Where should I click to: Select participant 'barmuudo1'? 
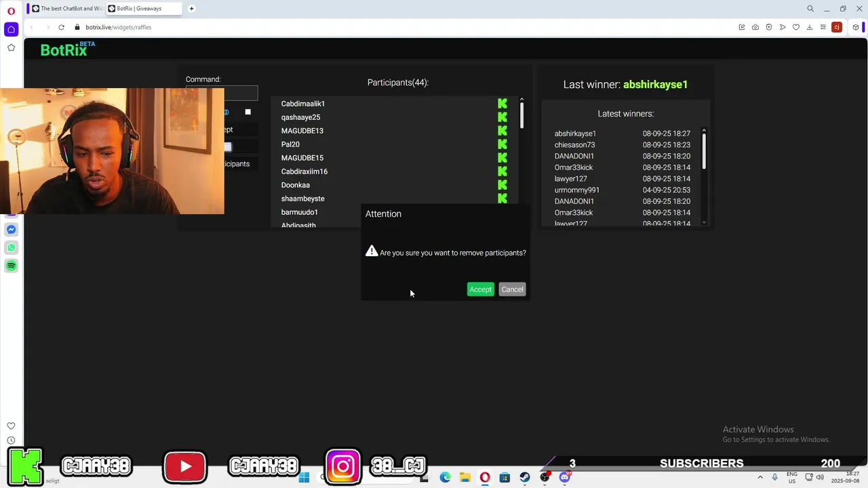click(299, 212)
